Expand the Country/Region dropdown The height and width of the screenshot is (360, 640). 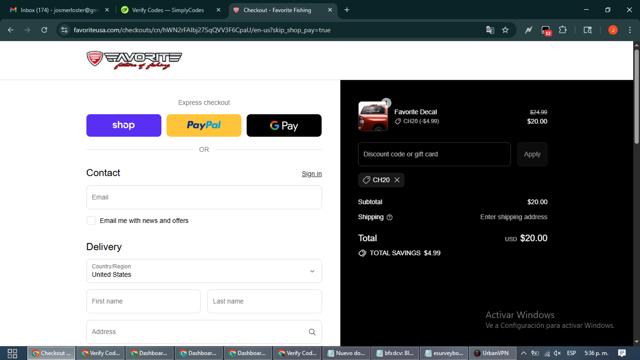[204, 271]
